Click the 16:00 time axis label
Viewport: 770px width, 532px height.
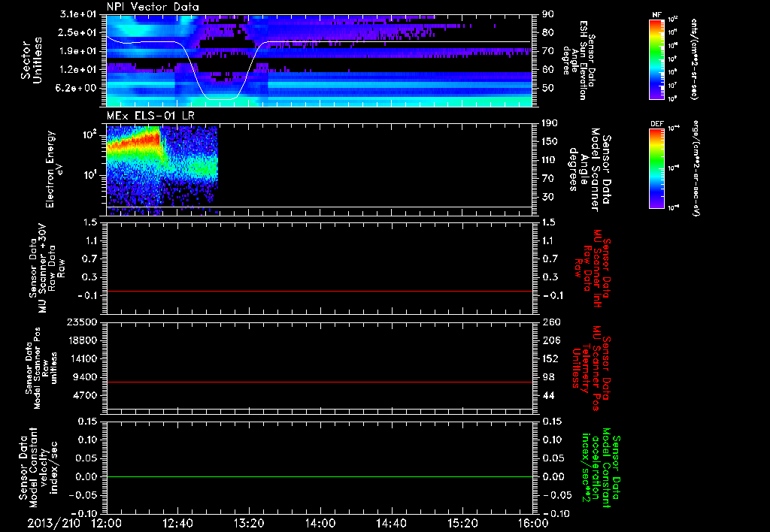click(x=533, y=523)
